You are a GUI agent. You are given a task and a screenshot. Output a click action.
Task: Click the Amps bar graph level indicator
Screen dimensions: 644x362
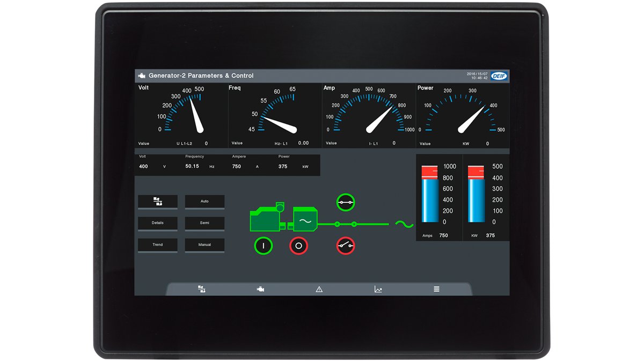click(430, 194)
